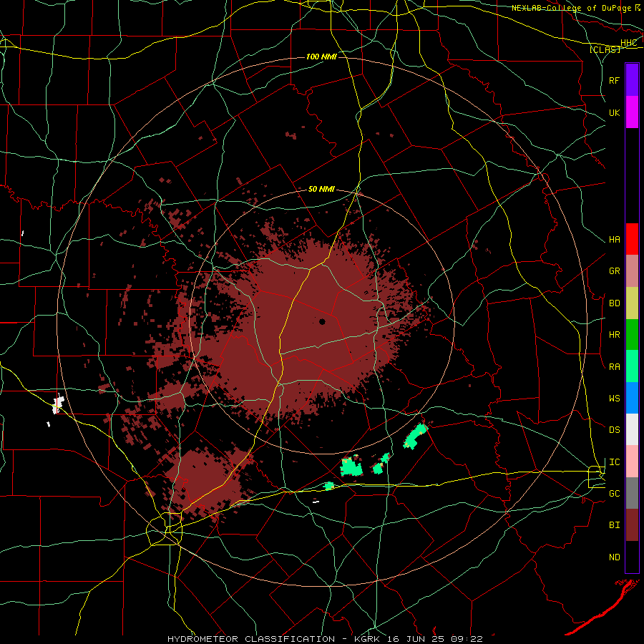This screenshot has height=644, width=644.
Task: Click the HA legend label
Action: tap(614, 240)
